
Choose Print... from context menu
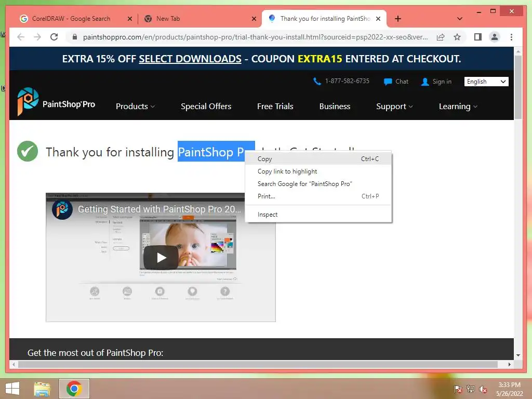click(318, 196)
